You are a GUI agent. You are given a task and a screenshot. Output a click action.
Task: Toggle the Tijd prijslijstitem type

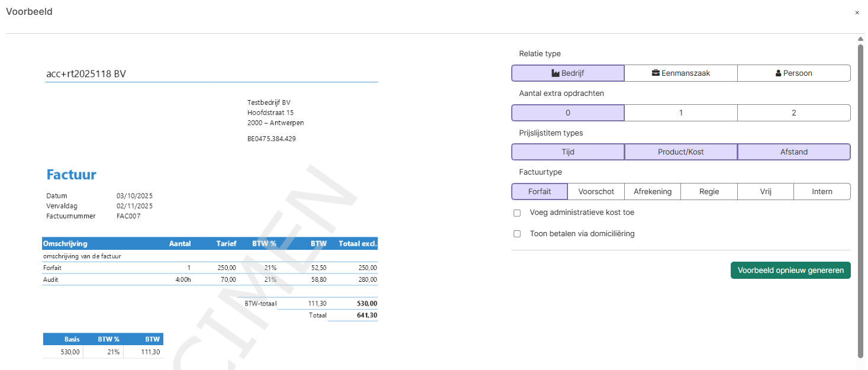[x=568, y=152]
